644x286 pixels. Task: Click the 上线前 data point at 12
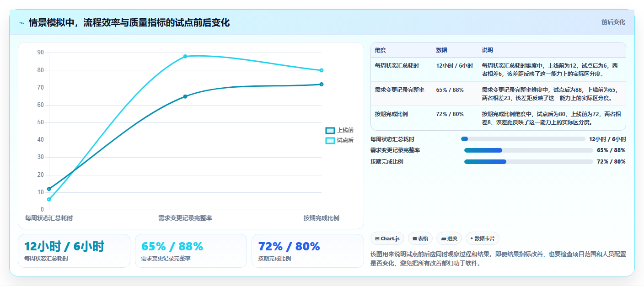(x=49, y=189)
